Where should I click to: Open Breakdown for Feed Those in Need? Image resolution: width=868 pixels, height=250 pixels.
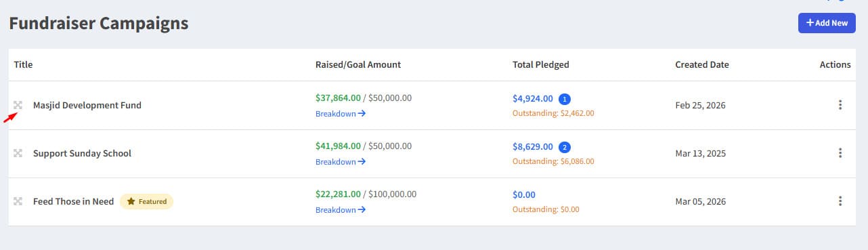click(341, 210)
